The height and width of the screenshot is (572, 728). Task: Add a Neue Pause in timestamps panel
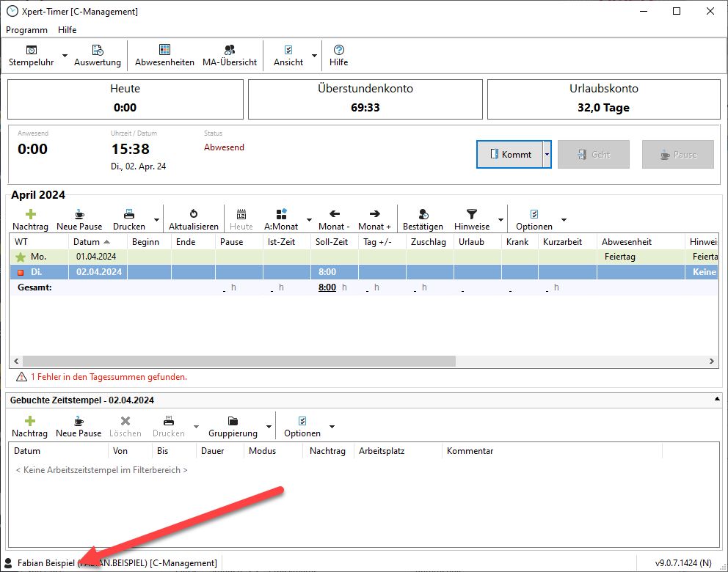pyautogui.click(x=79, y=427)
